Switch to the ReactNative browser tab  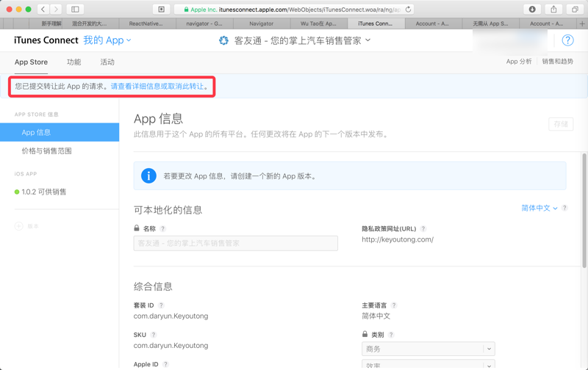(147, 23)
